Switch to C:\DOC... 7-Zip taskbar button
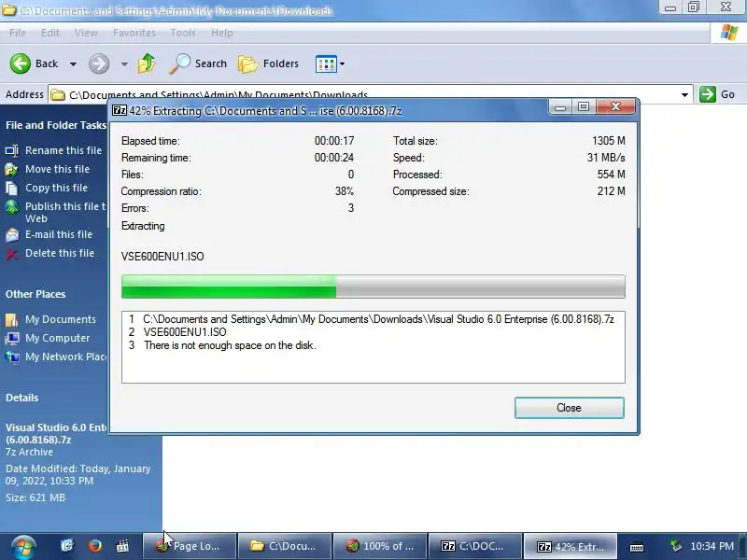Image resolution: width=747 pixels, height=560 pixels. [475, 546]
